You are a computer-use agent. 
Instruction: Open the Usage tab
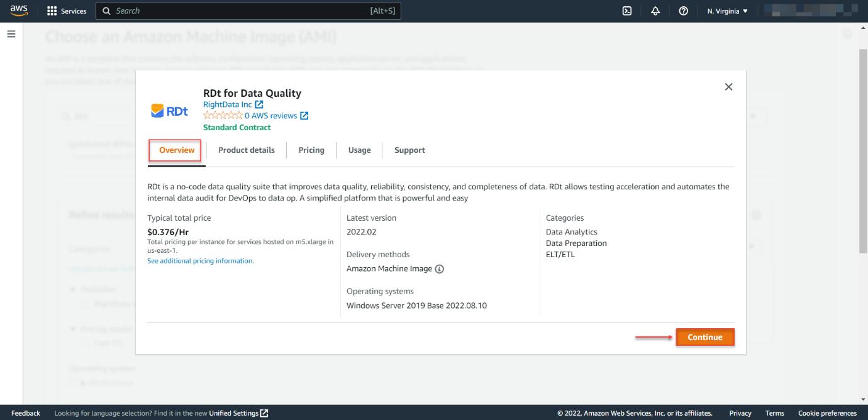[x=359, y=150]
